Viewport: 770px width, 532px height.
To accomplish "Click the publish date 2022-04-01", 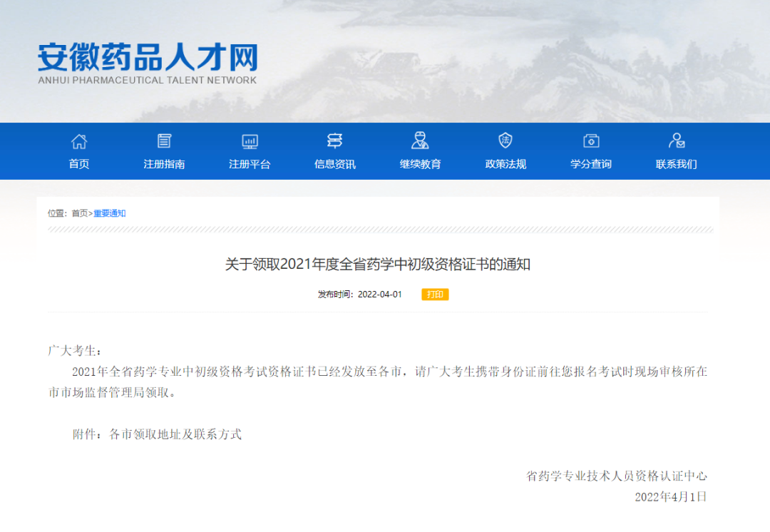I will point(379,295).
